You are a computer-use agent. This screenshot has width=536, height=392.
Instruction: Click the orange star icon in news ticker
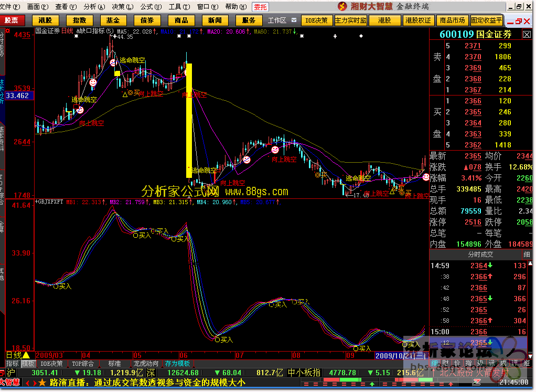coord(42,383)
